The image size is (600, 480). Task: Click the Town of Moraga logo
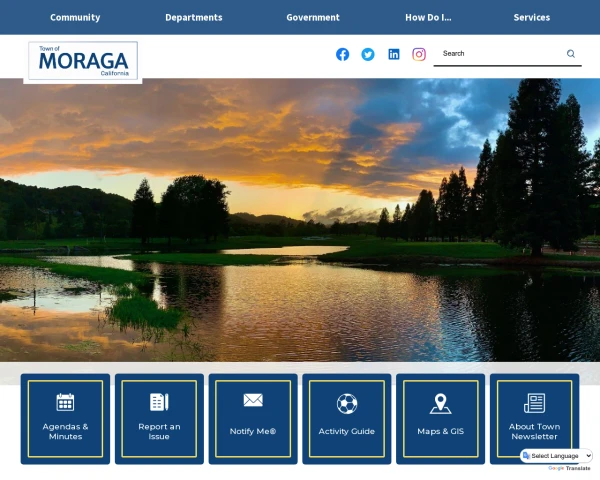click(x=83, y=61)
